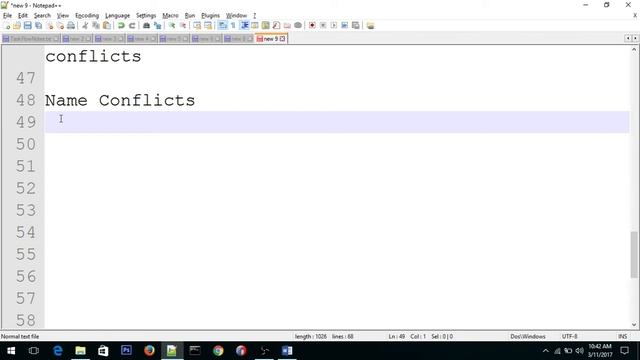Click the Playback macro icon
The image size is (640, 360).
pyautogui.click(x=333, y=26)
